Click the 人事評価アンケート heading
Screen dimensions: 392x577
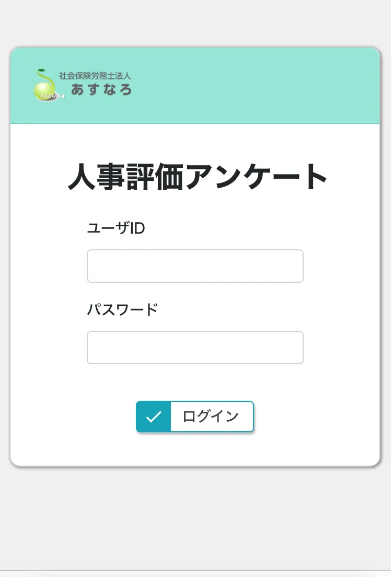(198, 178)
